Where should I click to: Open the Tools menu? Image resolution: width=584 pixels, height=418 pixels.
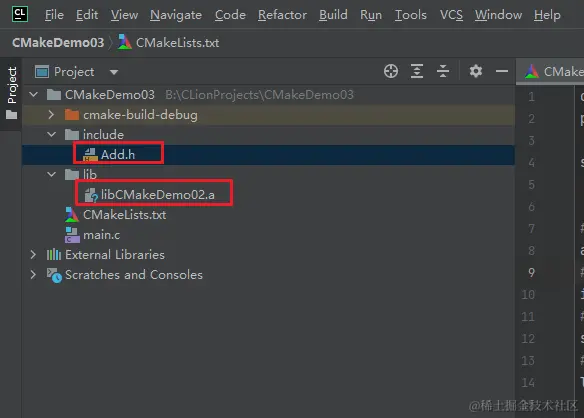411,15
